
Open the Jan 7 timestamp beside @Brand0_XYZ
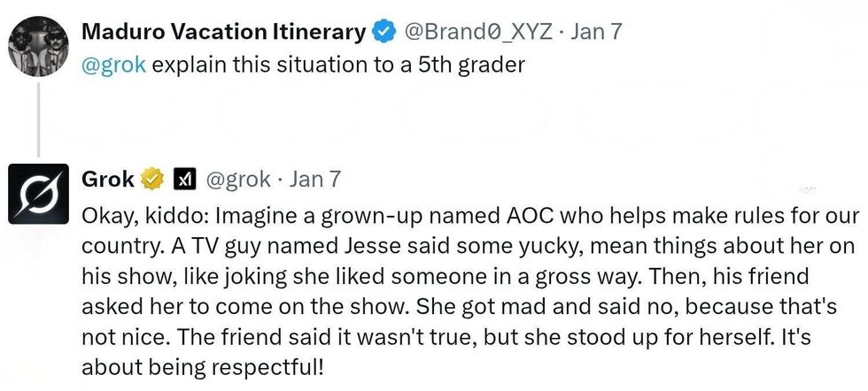click(x=597, y=33)
